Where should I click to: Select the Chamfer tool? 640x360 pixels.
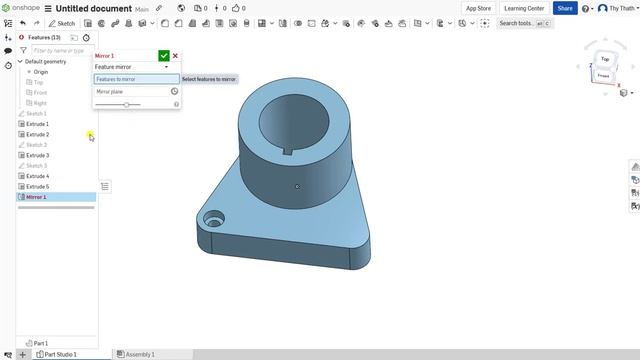click(x=178, y=24)
